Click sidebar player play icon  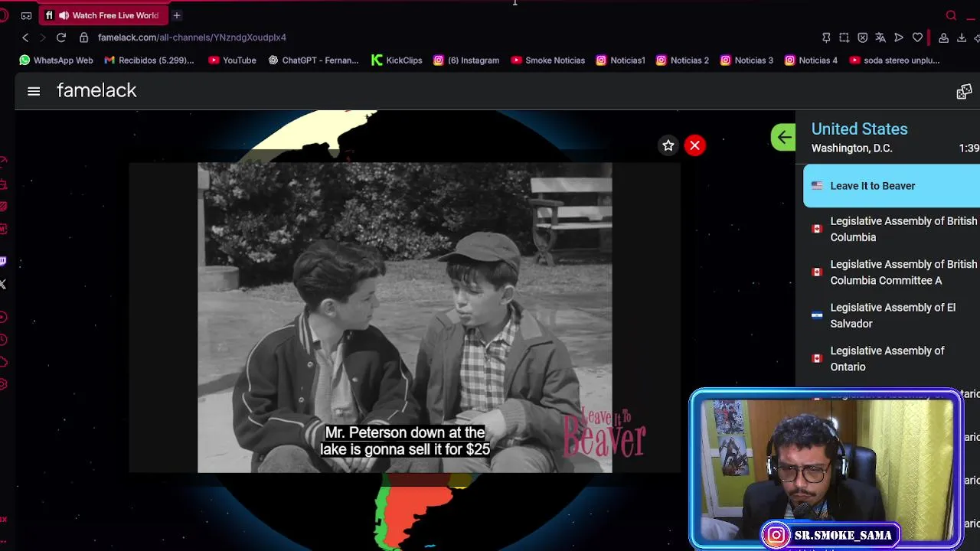click(x=4, y=317)
